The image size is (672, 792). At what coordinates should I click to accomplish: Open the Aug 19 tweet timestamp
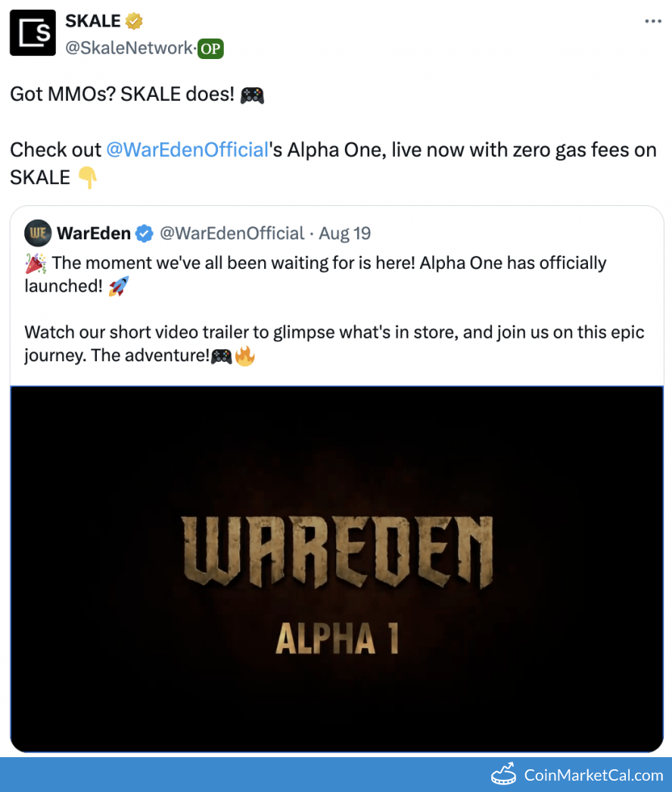pyautogui.click(x=345, y=233)
